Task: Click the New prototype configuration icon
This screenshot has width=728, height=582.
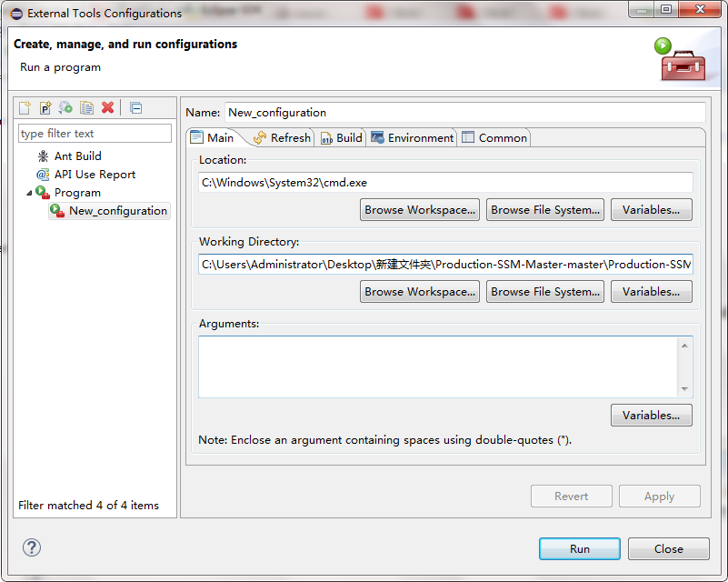Action: [x=45, y=107]
